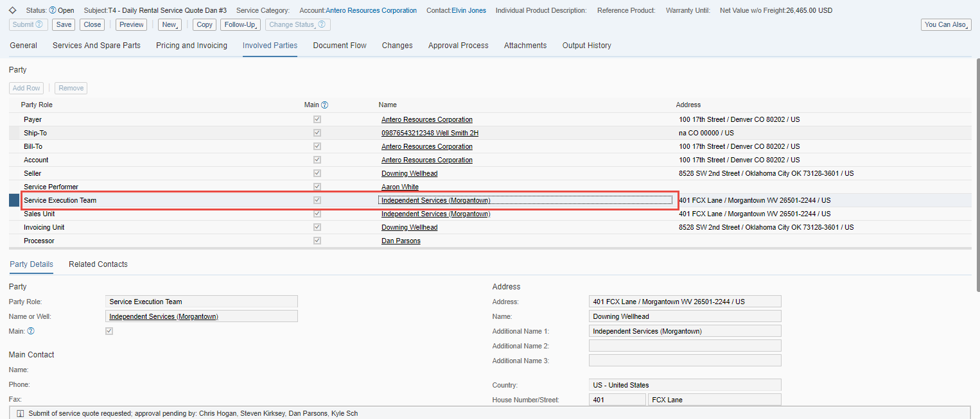Open Antero Resources Corporation link in Payer row
This screenshot has width=980, height=419.
point(427,120)
